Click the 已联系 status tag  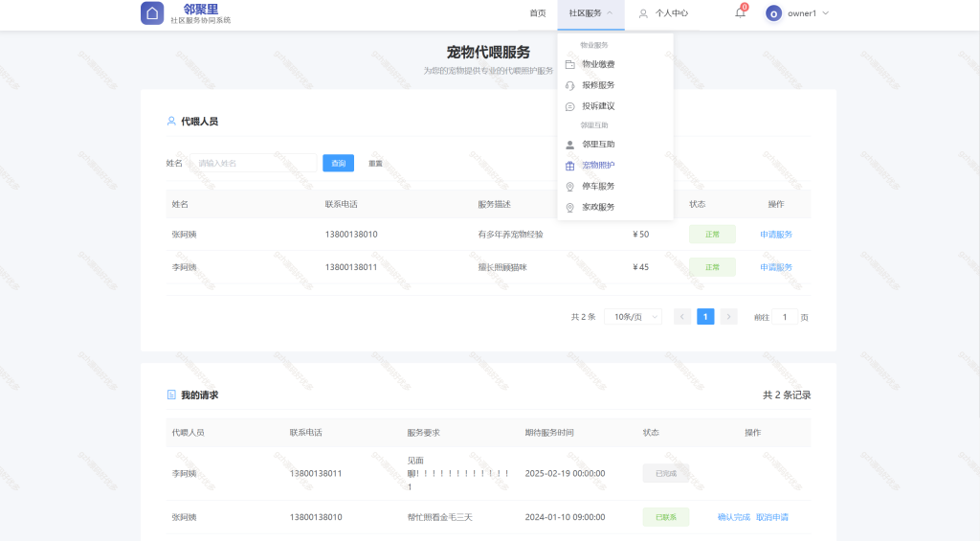[666, 517]
